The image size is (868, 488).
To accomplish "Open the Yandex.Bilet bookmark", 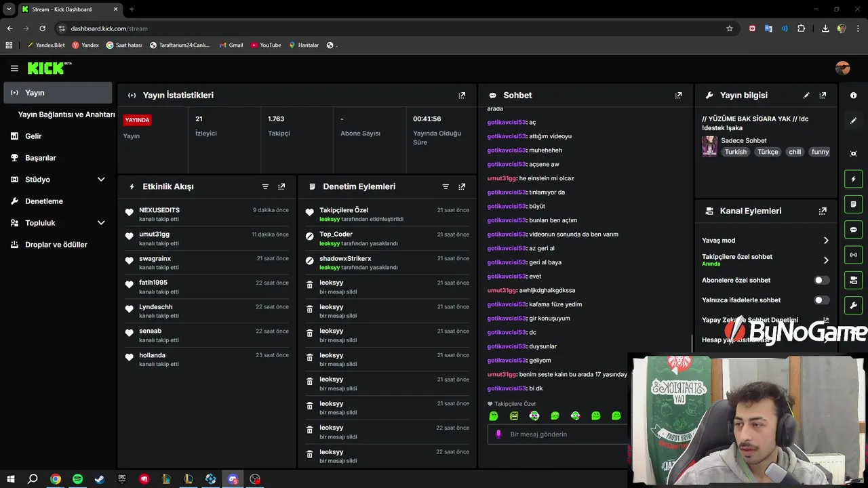I will pos(45,45).
